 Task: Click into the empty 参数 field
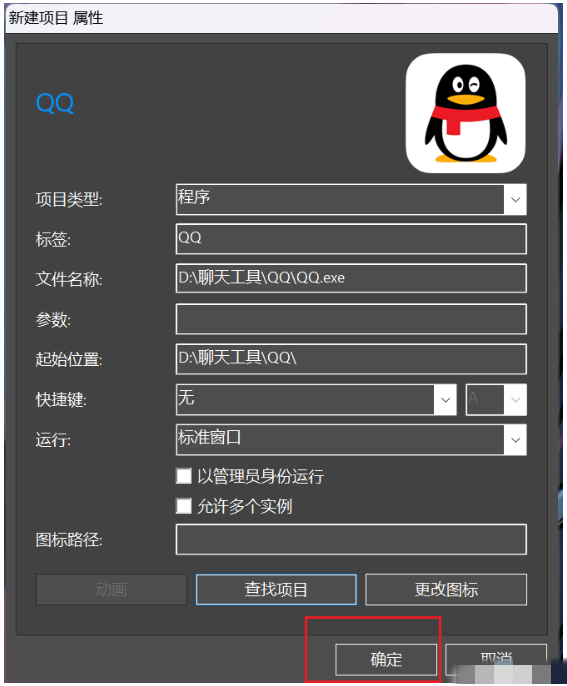351,319
